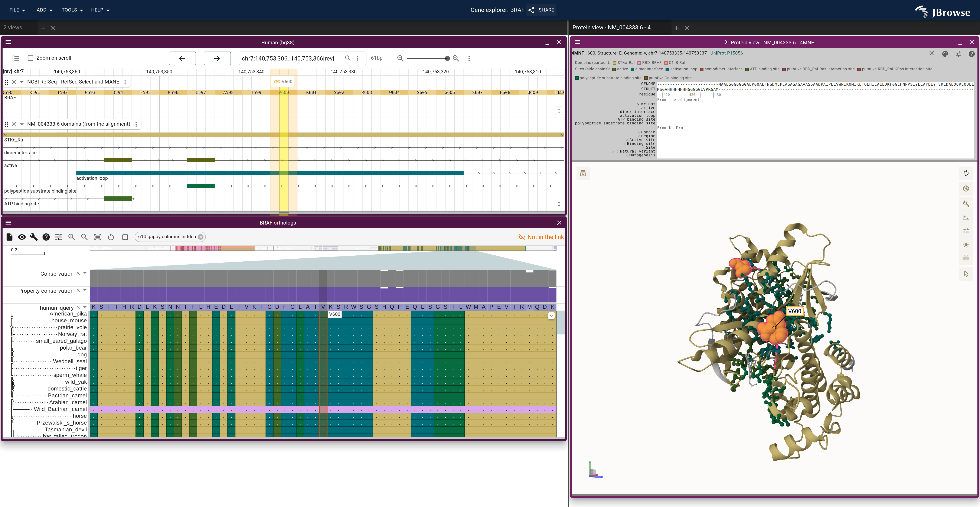
Task: Open 3D viewer wrench settings icon
Action: tap(966, 203)
